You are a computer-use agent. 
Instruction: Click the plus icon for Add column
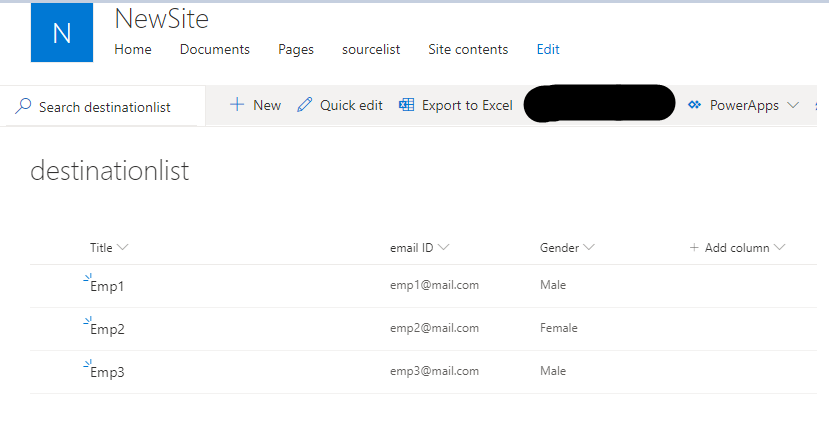coord(694,248)
